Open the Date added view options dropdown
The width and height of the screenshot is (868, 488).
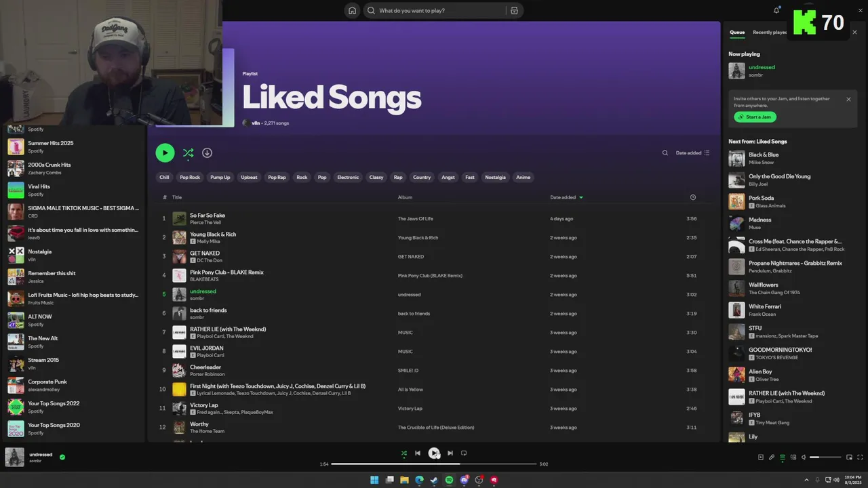(x=692, y=152)
